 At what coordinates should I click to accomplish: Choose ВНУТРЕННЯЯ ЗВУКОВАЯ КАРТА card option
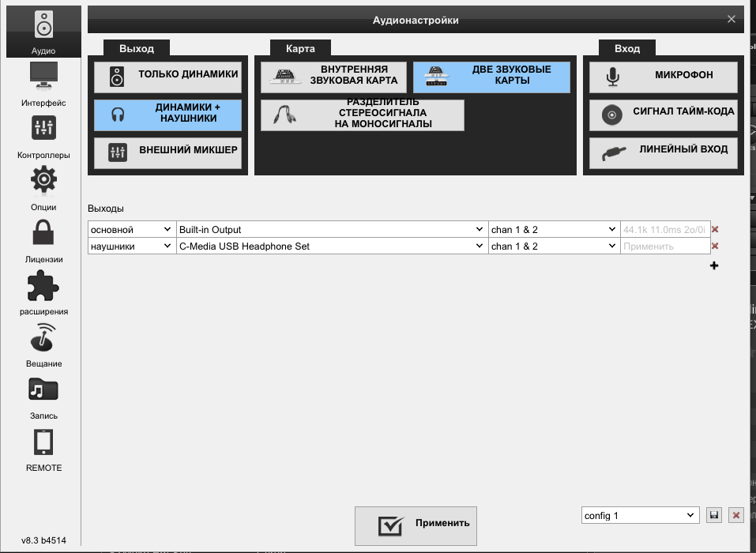(x=335, y=77)
